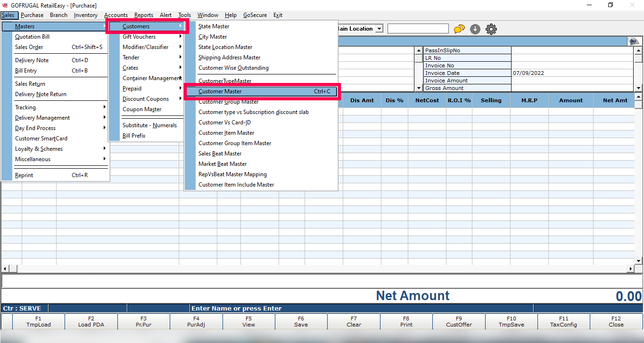Click the F2 Load PDA button
Viewport: 644px width, 343px height.
tap(91, 321)
